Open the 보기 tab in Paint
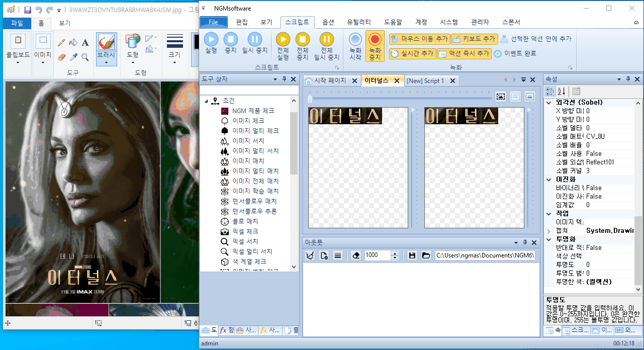 tap(64, 23)
